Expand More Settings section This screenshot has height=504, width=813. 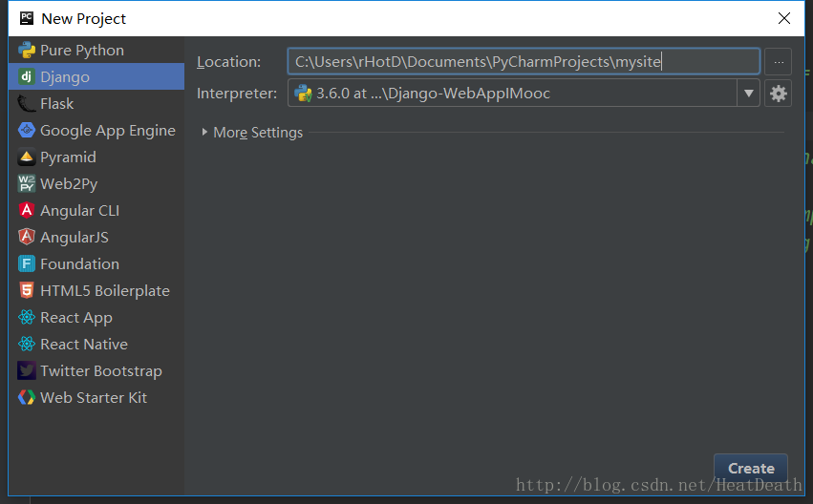204,132
